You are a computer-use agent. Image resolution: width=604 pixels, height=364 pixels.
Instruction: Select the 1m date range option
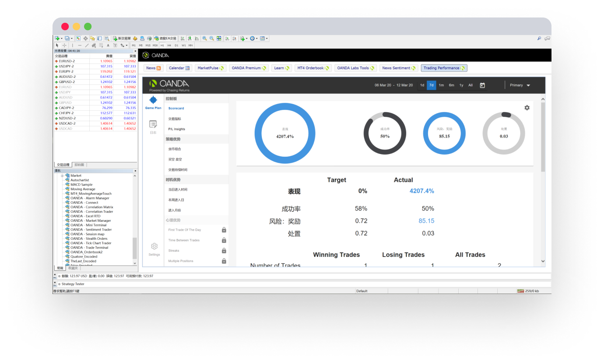[441, 85]
